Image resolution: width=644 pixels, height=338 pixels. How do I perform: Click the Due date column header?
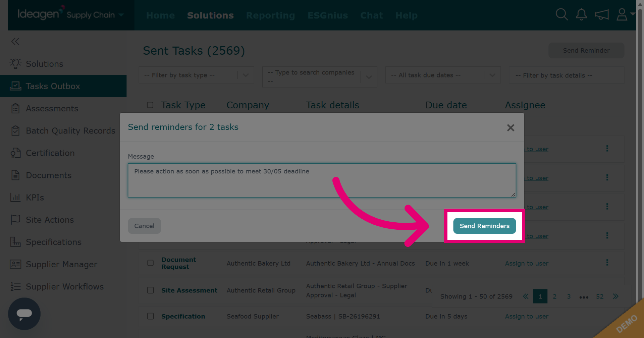tap(446, 105)
